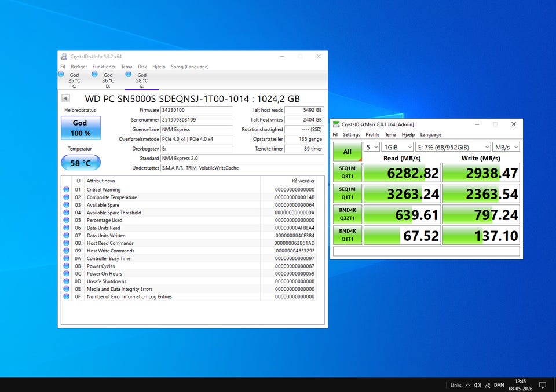Click status orb for Controller Busy Time
Screen dimensions: 556x392
pyautogui.click(x=66, y=258)
